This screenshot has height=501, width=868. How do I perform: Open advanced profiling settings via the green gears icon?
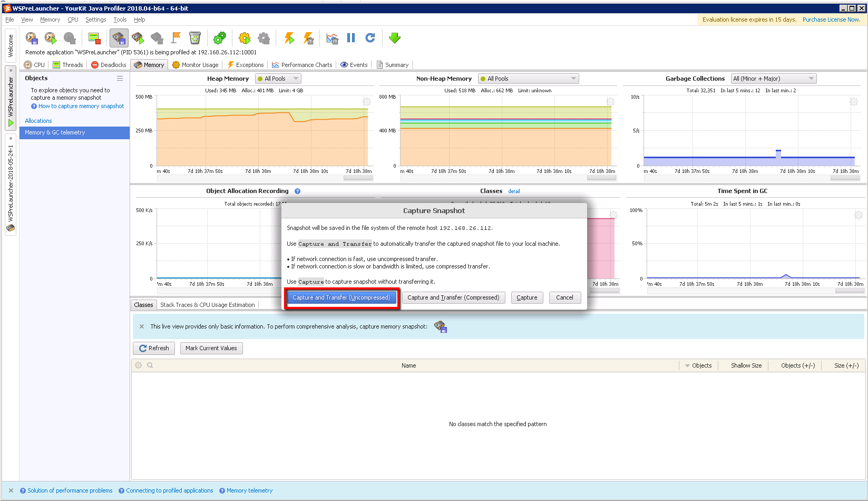[x=220, y=38]
